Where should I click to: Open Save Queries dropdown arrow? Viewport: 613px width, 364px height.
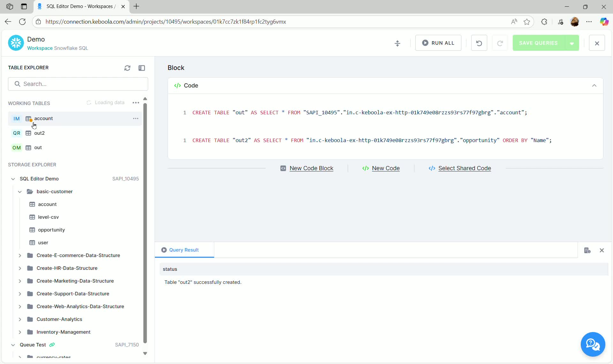[x=572, y=43]
